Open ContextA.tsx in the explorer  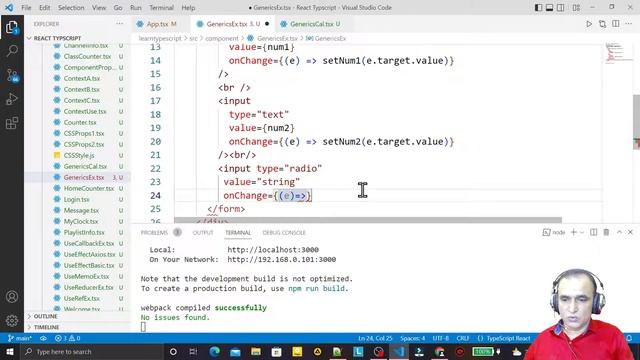[x=82, y=78]
